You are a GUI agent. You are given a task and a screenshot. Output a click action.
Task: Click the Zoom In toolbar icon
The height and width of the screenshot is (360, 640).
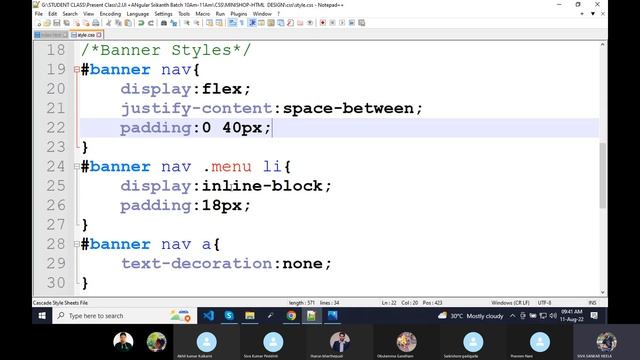click(x=186, y=23)
